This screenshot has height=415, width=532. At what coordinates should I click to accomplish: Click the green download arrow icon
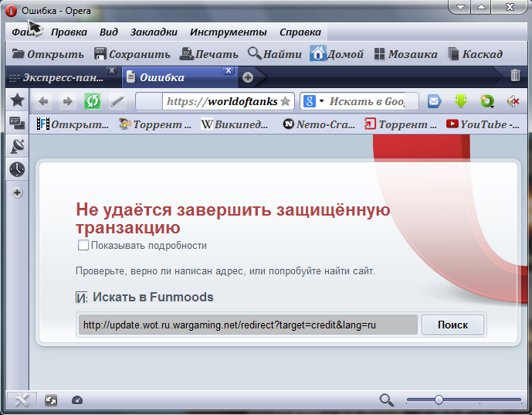pos(461,101)
